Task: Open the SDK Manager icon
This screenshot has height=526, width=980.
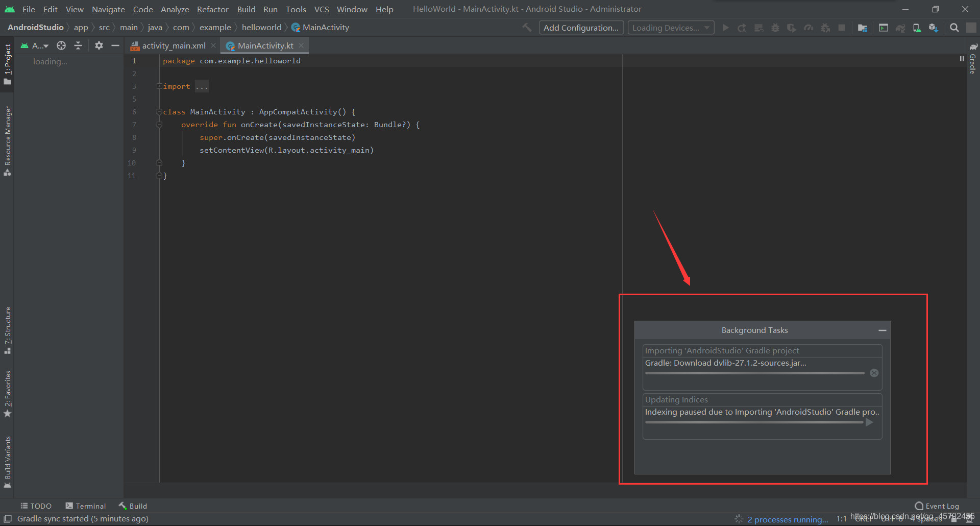Action: [x=934, y=28]
